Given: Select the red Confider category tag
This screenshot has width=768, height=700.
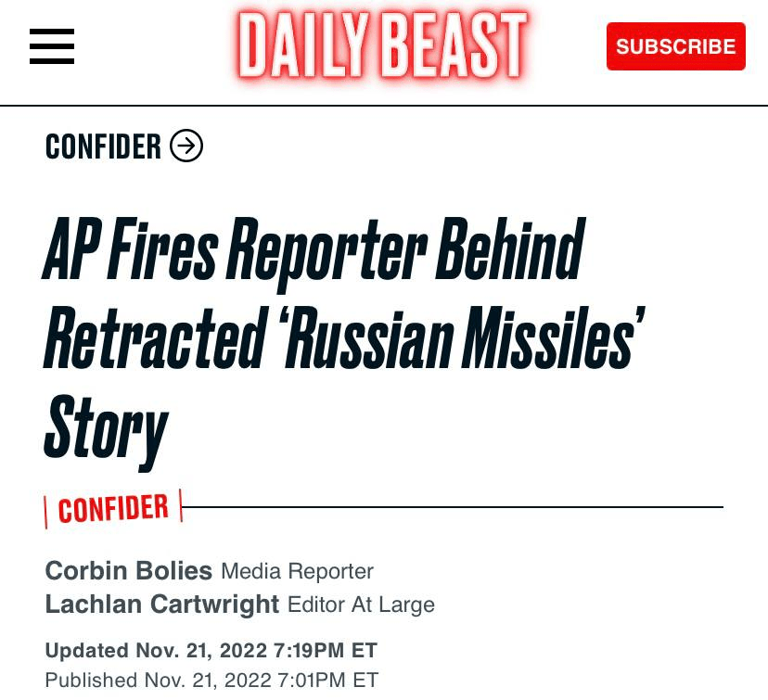Looking at the screenshot, I should pos(113,509).
